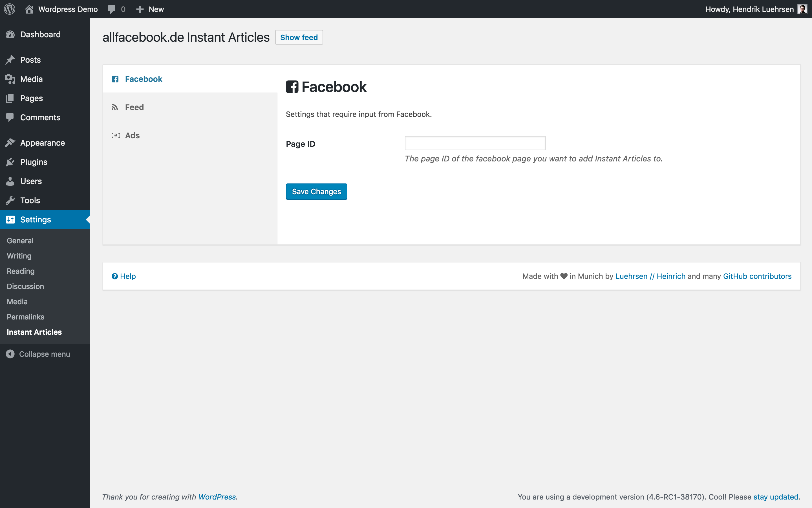Click the Show feed button
812x508 pixels.
299,37
